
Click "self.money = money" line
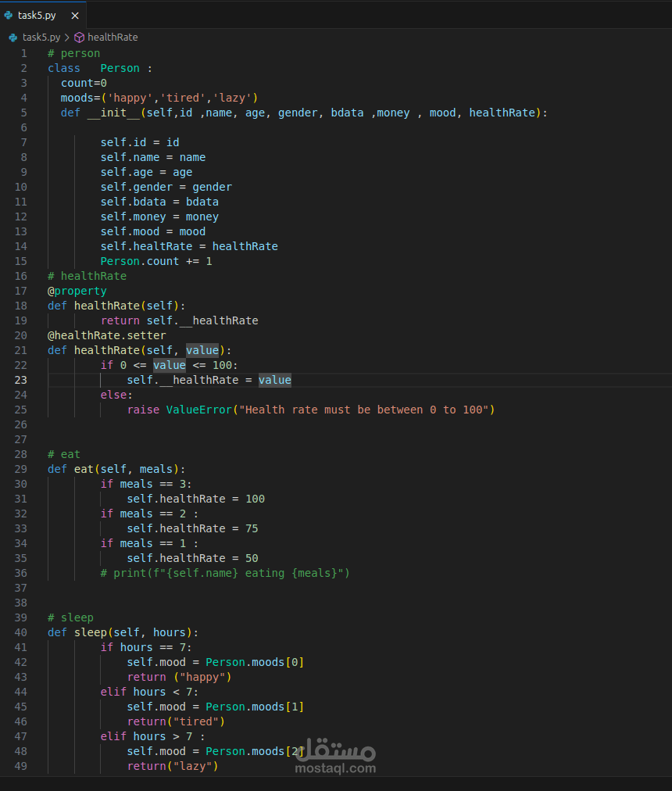159,217
